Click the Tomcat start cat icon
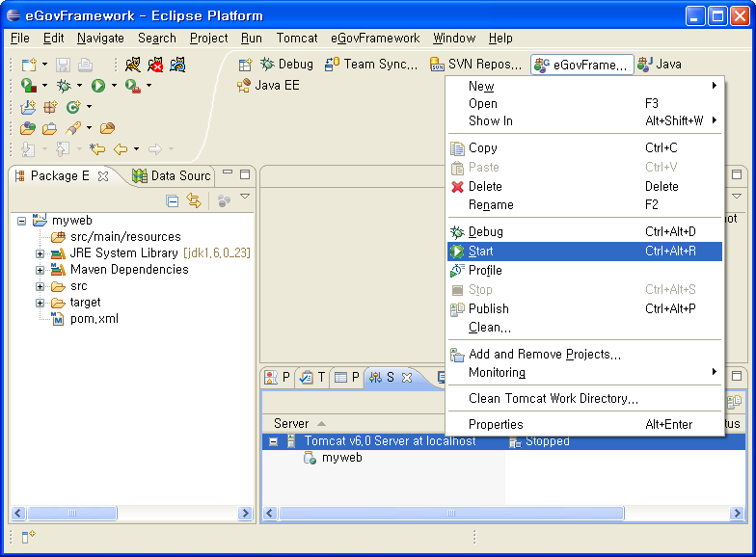Screen dimensions: 756x557 point(133,64)
